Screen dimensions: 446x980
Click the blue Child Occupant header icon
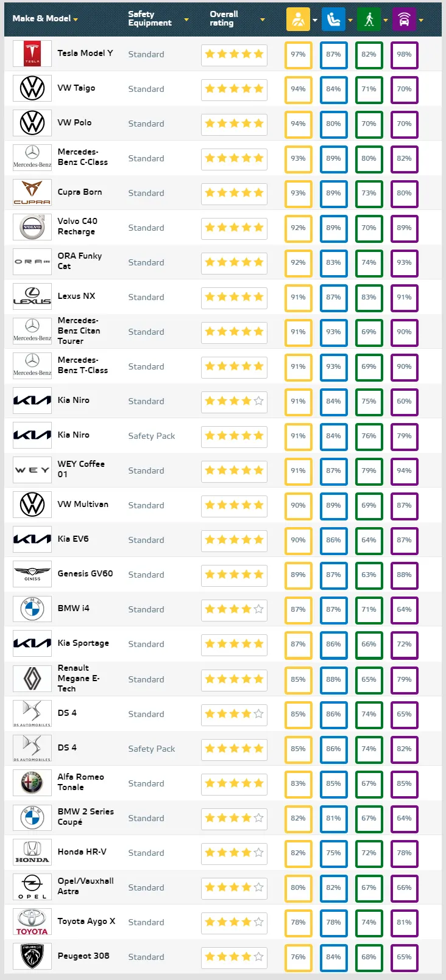(x=333, y=19)
